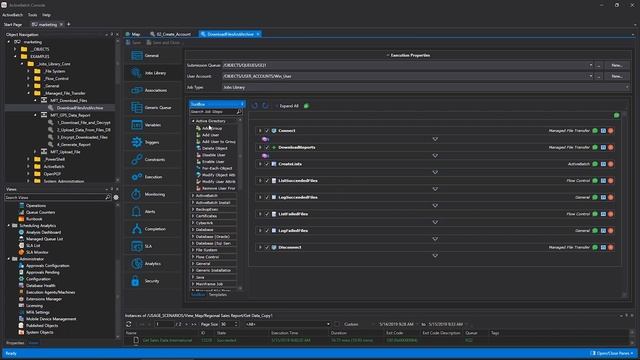Click browse ellipsis button for Submission Queue

coord(599,65)
